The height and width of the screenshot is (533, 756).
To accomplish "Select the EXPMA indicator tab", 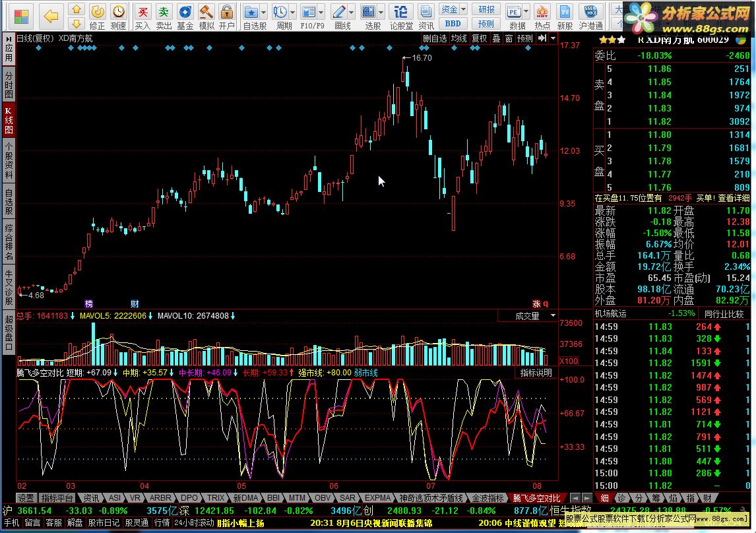I will [377, 498].
